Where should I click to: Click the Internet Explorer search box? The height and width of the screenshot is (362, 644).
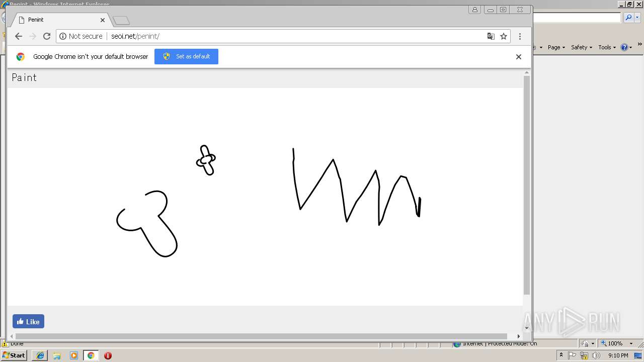[577, 18]
